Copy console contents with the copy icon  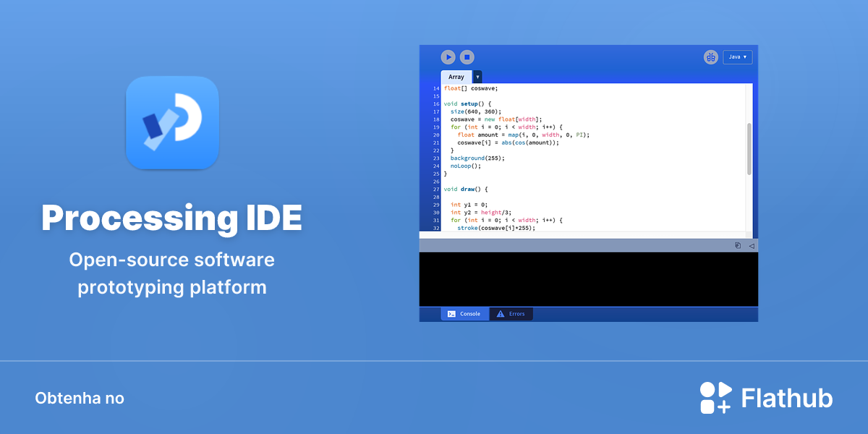coord(738,245)
